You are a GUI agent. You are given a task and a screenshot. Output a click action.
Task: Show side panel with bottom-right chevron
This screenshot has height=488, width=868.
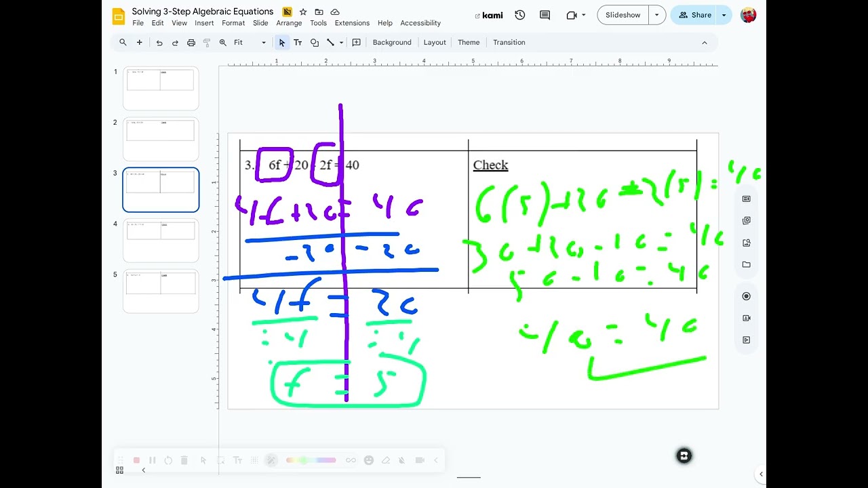point(761,474)
